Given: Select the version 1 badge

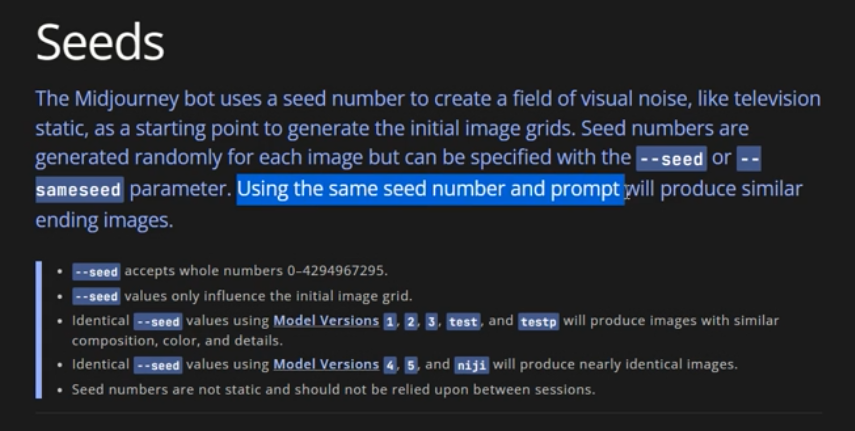Looking at the screenshot, I should (x=389, y=321).
